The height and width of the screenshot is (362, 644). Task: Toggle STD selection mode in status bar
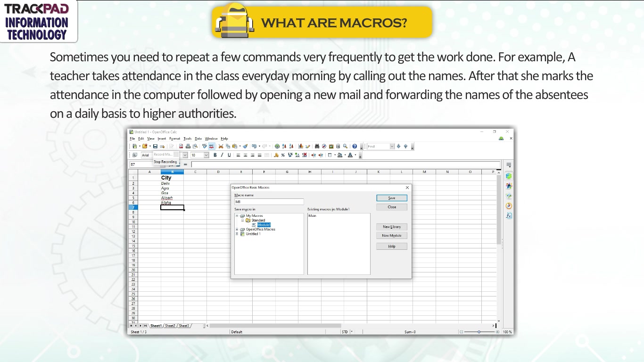click(345, 332)
